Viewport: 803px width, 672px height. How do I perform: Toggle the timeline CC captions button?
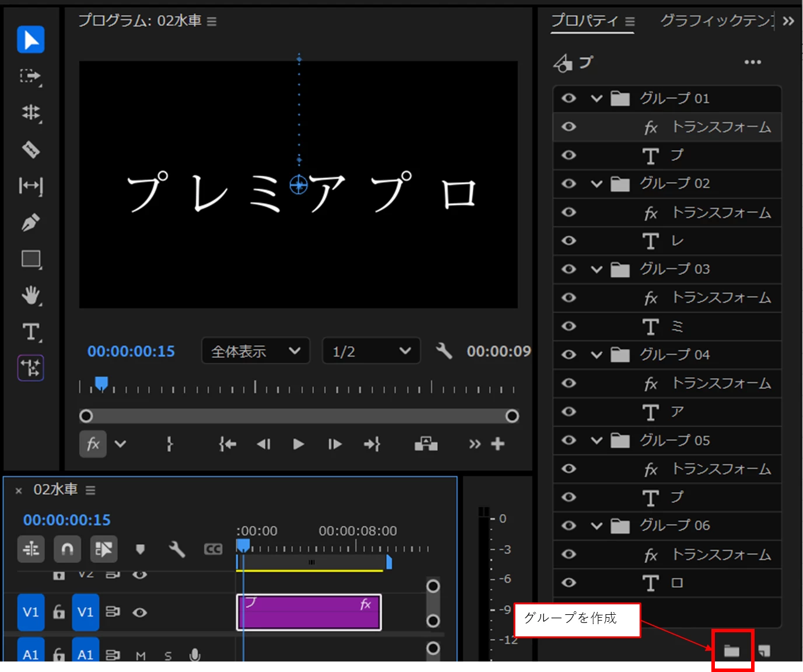[213, 549]
